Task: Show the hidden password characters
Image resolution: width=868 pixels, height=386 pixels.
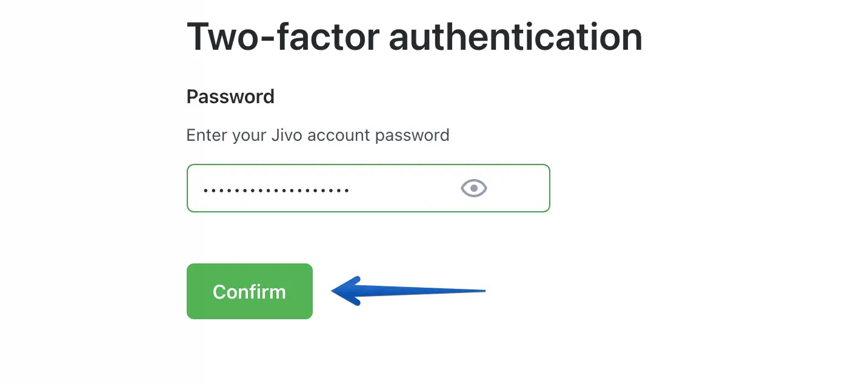Action: (x=474, y=189)
